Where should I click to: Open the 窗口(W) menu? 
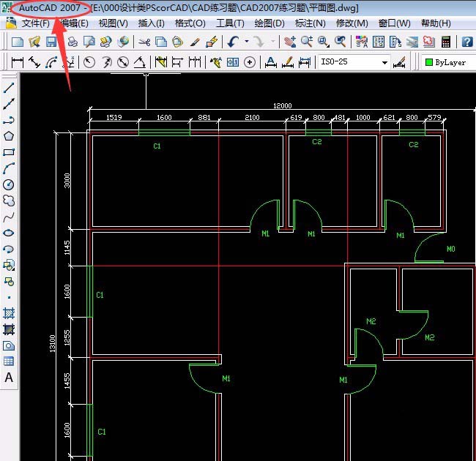(x=394, y=23)
